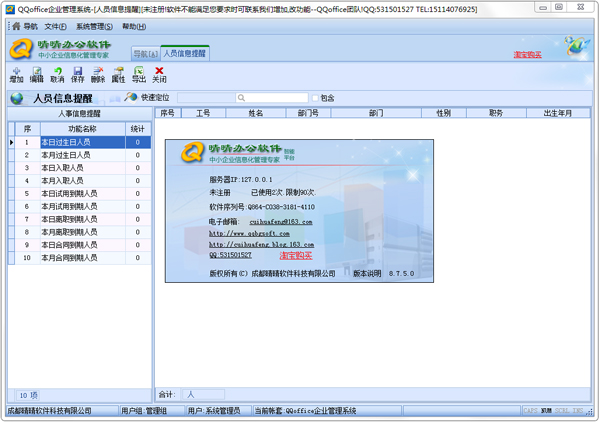This screenshot has height=422, width=600.
Task: Click the globe icon beside 人员信息提醒
Action: (x=17, y=98)
